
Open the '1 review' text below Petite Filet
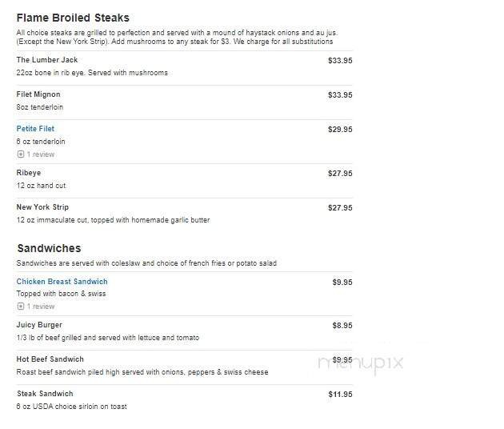[41, 154]
